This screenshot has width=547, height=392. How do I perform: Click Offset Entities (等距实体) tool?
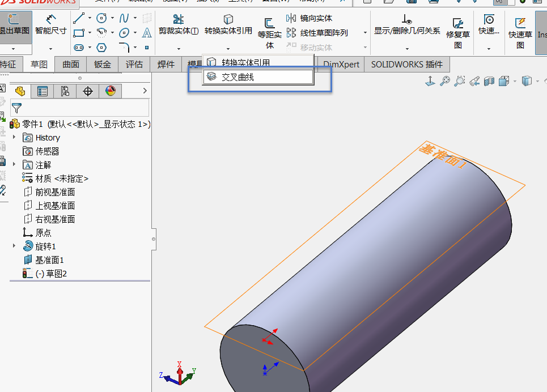click(x=269, y=34)
